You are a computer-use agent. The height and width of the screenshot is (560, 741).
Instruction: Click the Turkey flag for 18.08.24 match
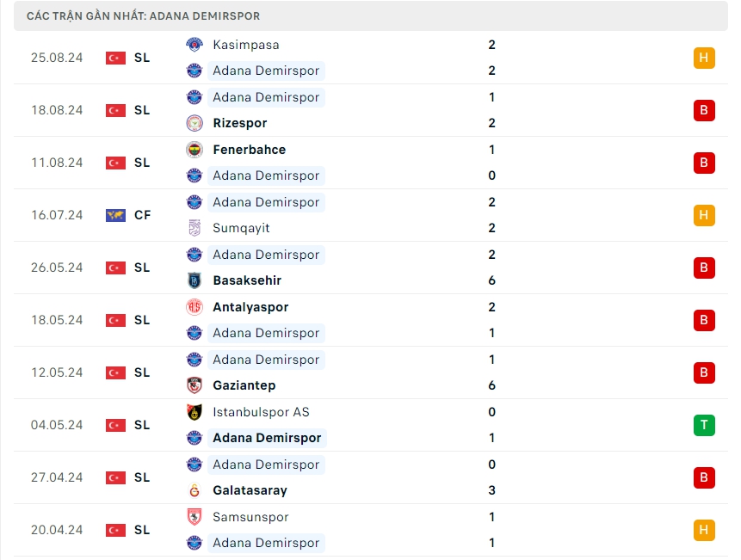point(115,110)
